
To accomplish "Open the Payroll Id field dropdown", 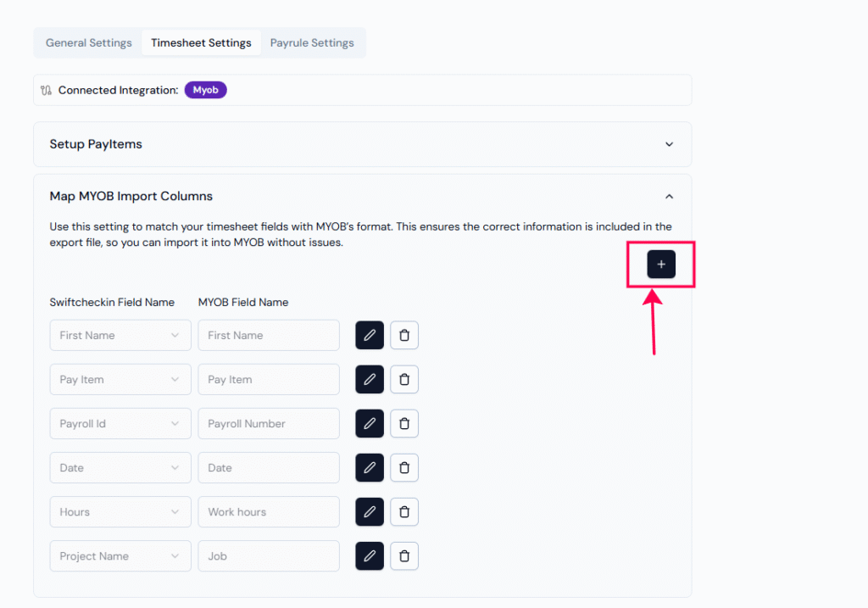I will pyautogui.click(x=120, y=423).
